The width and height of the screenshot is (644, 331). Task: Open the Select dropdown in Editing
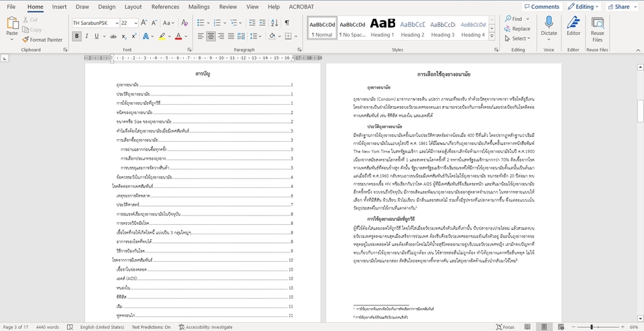point(517,39)
